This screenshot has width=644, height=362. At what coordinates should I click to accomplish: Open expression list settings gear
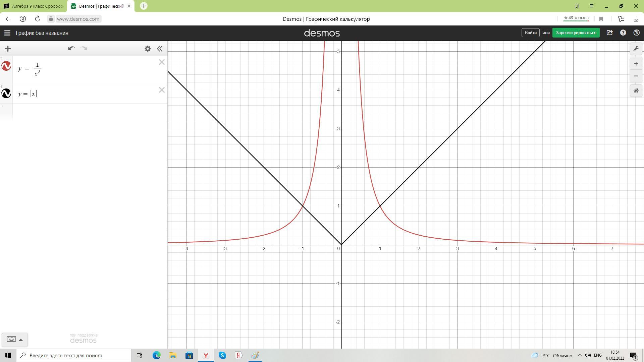click(x=148, y=49)
